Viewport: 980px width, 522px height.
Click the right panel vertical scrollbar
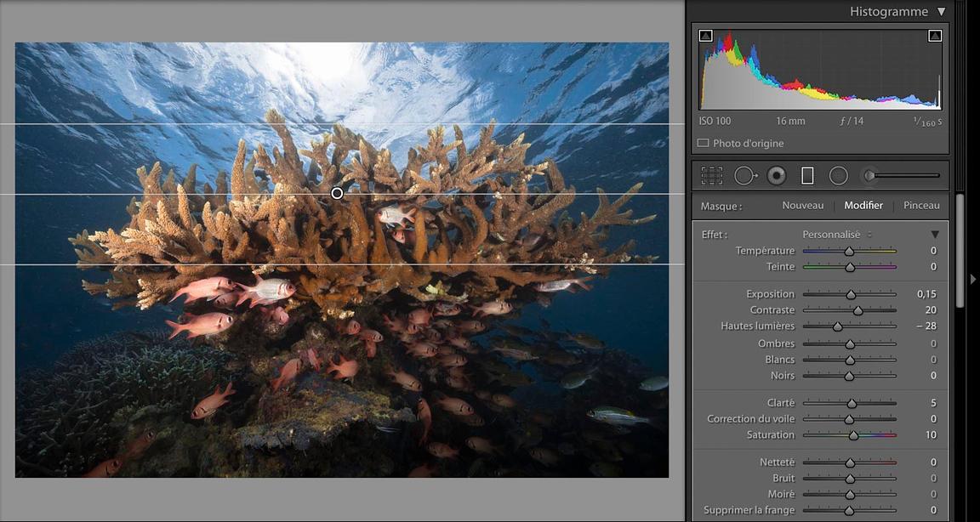[x=960, y=251]
